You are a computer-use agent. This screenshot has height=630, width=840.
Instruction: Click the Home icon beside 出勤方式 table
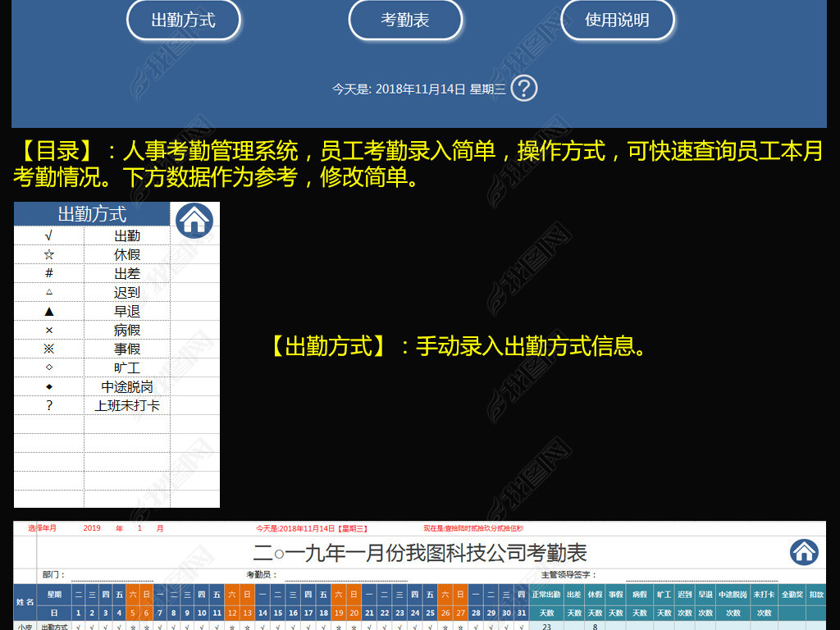pyautogui.click(x=194, y=218)
